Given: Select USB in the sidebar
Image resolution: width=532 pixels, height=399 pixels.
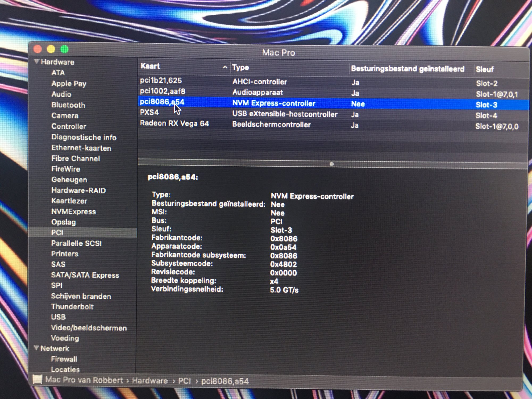Looking at the screenshot, I should tap(58, 317).
